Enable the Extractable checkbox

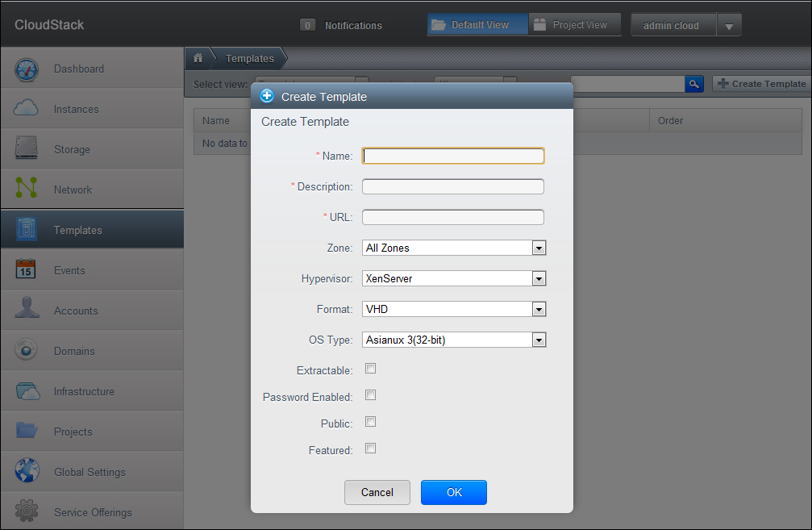pyautogui.click(x=371, y=369)
